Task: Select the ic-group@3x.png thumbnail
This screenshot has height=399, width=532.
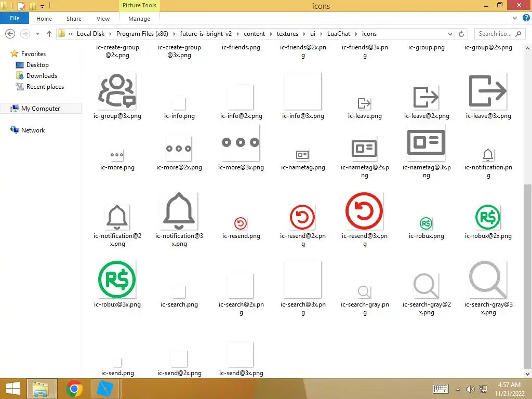Action: [117, 91]
